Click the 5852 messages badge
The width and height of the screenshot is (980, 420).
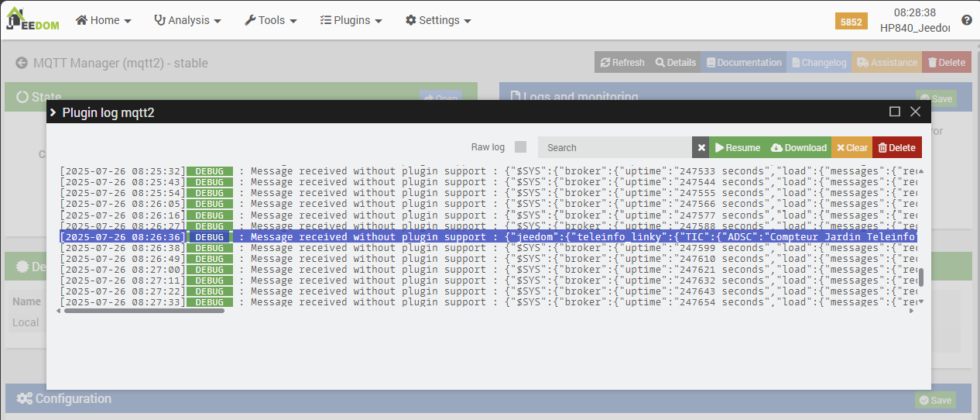(x=851, y=22)
